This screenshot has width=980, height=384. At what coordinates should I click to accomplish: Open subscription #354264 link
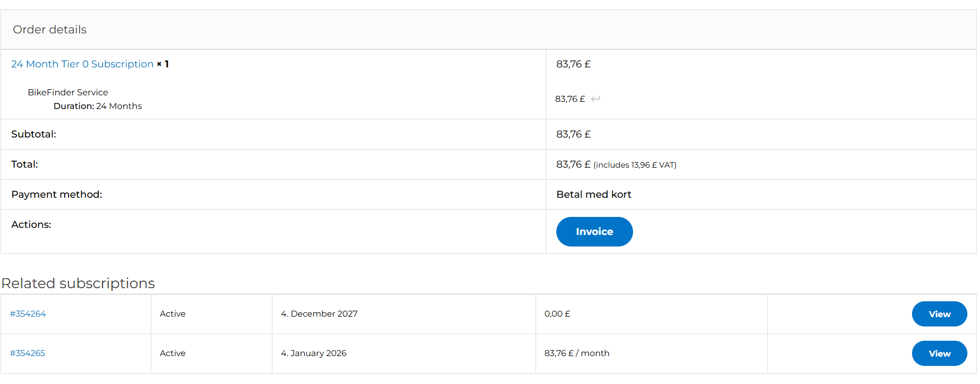[x=28, y=314]
